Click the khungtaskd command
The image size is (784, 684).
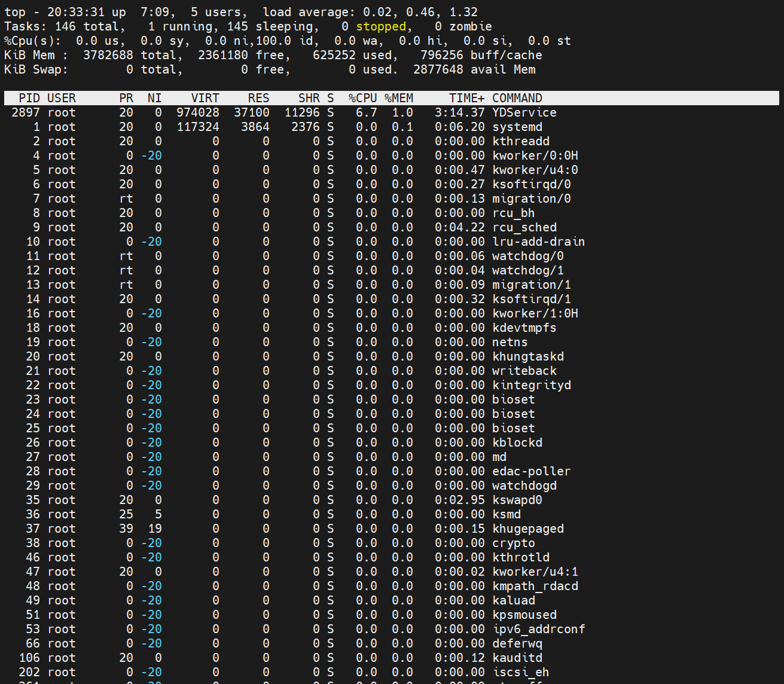pyautogui.click(x=528, y=356)
